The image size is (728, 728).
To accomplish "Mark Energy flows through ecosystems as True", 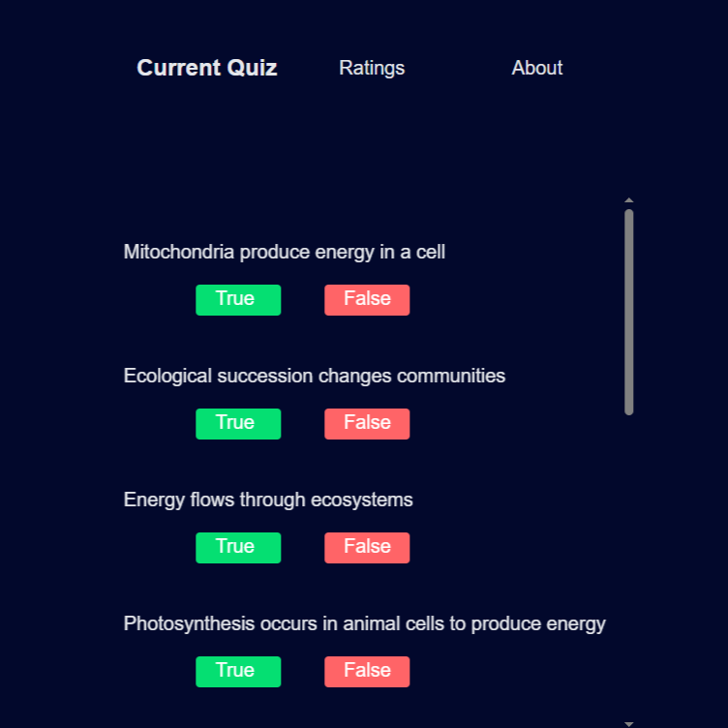I will (238, 547).
